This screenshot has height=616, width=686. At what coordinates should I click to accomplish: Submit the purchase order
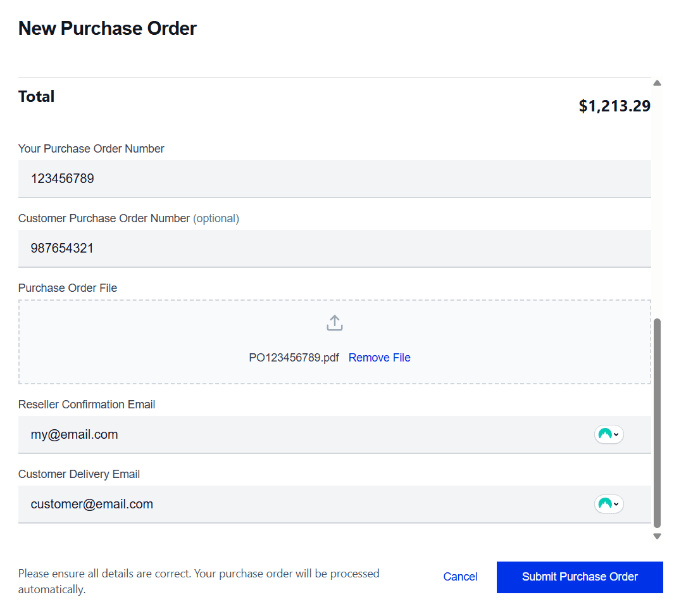point(580,577)
